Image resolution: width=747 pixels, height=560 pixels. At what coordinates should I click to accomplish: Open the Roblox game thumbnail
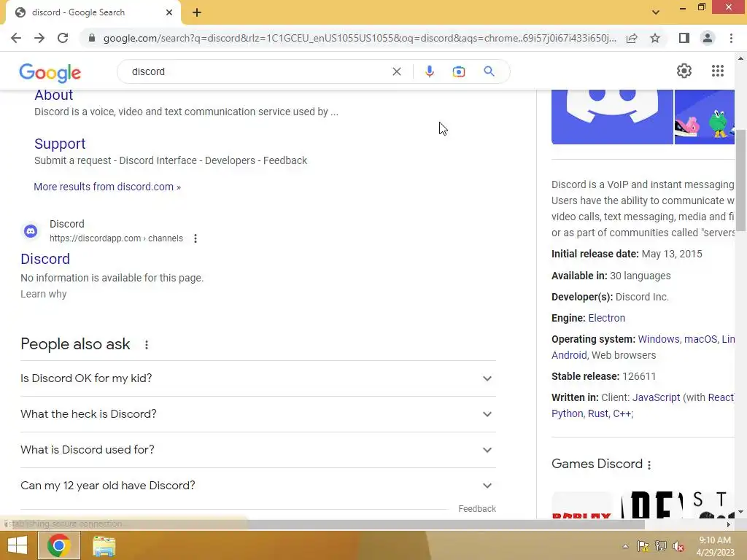pos(581,506)
